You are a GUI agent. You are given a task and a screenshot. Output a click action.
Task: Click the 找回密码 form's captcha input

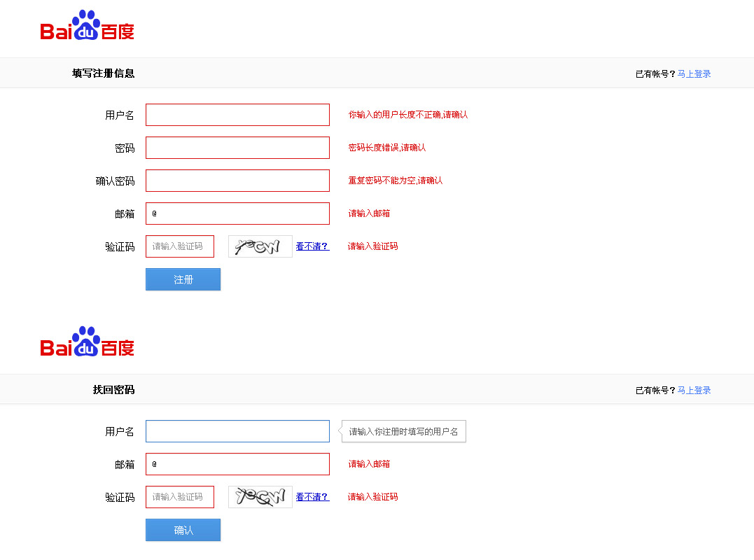[180, 496]
